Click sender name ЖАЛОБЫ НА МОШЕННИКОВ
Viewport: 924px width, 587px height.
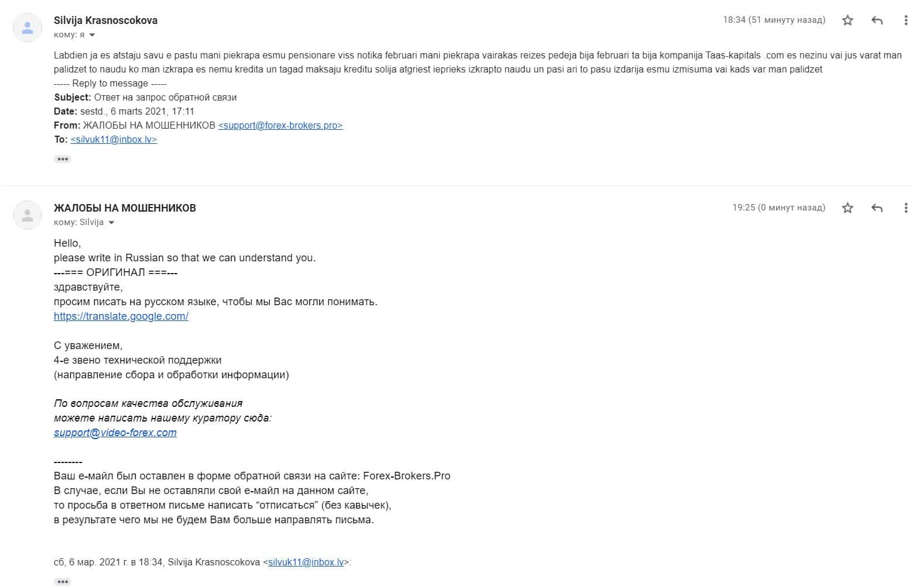tap(125, 208)
